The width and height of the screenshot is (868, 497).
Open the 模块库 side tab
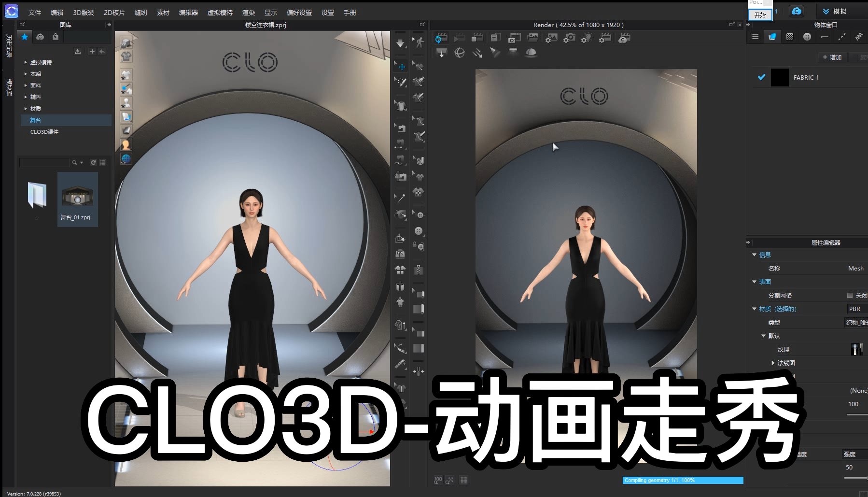click(9, 87)
